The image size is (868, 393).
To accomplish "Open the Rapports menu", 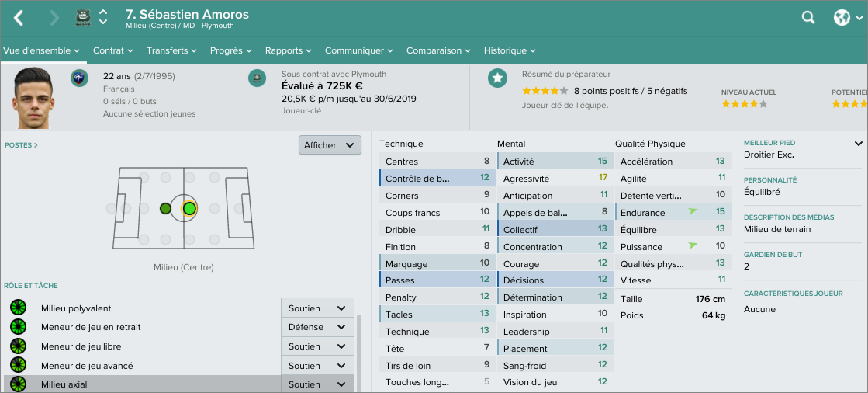I will point(288,50).
